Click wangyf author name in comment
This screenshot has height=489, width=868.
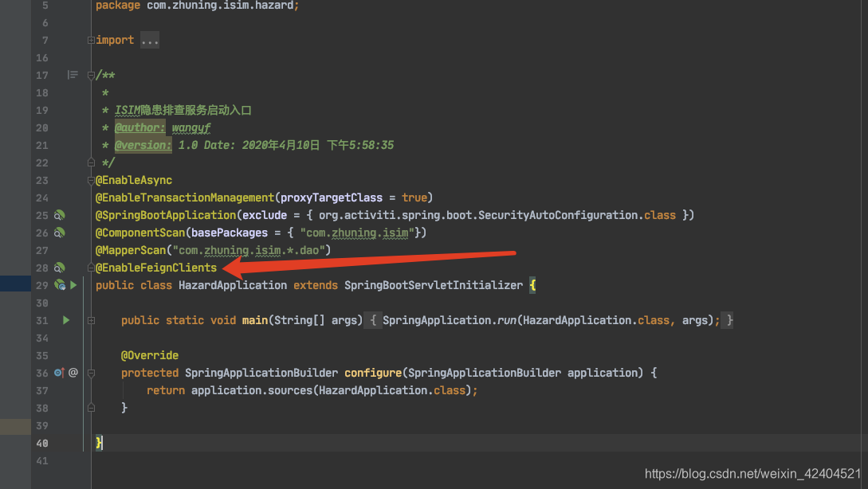191,127
